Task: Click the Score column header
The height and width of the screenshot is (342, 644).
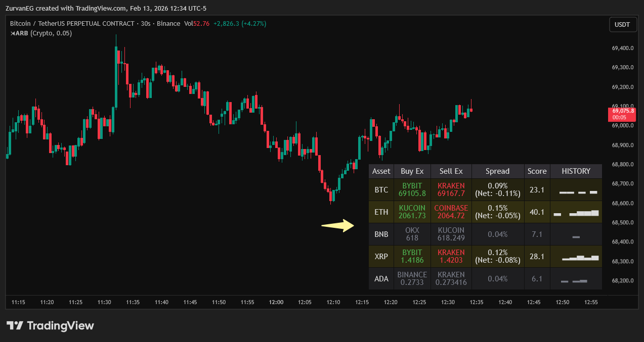Action: pos(537,171)
